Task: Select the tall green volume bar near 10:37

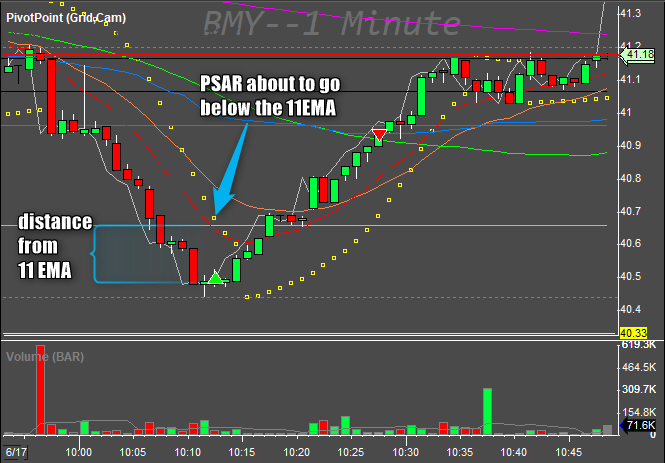Action: click(x=487, y=412)
